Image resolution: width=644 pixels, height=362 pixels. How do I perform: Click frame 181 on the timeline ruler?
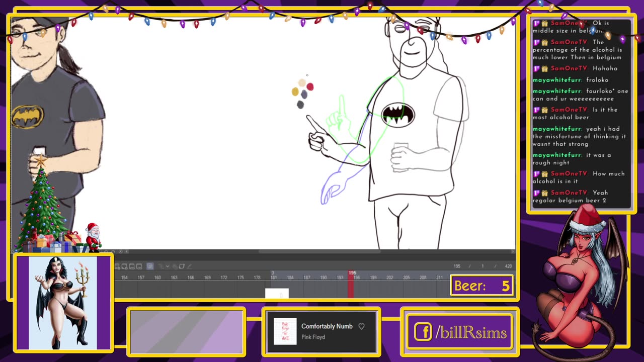(x=274, y=278)
